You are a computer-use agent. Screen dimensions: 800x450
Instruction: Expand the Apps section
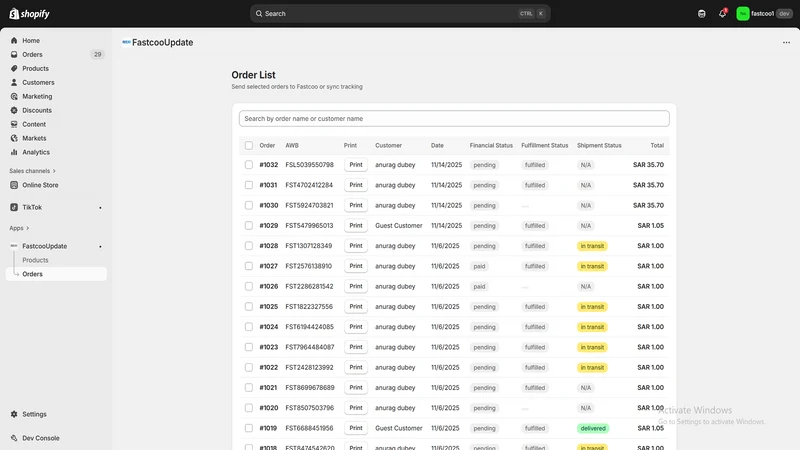(19, 228)
